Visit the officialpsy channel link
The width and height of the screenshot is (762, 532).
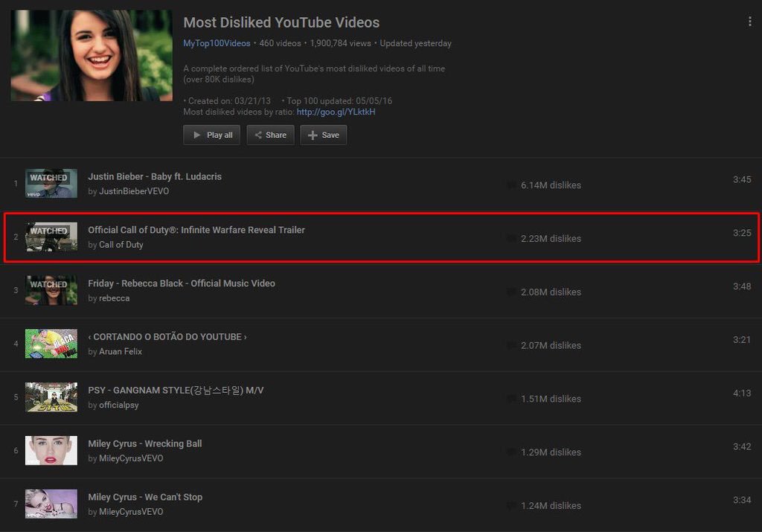118,406
